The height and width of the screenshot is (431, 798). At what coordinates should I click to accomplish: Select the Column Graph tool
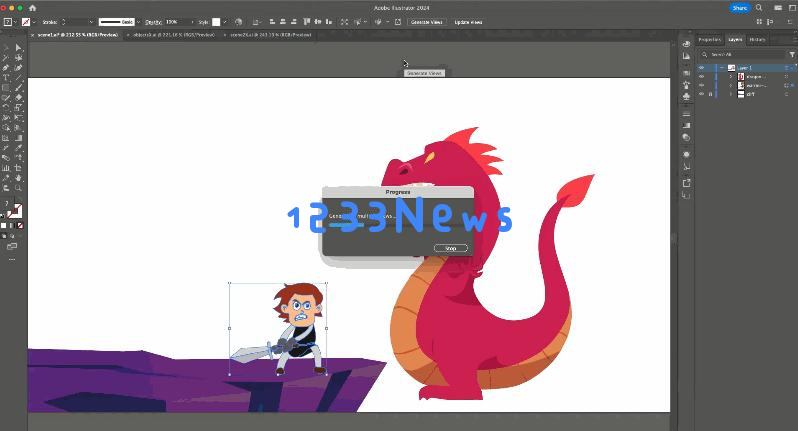6,168
